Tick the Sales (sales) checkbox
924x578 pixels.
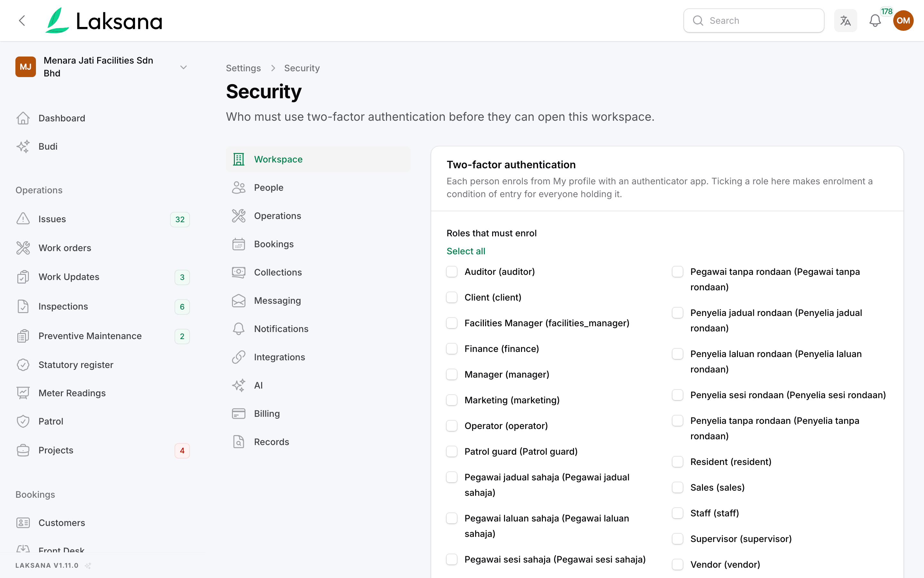pos(677,487)
